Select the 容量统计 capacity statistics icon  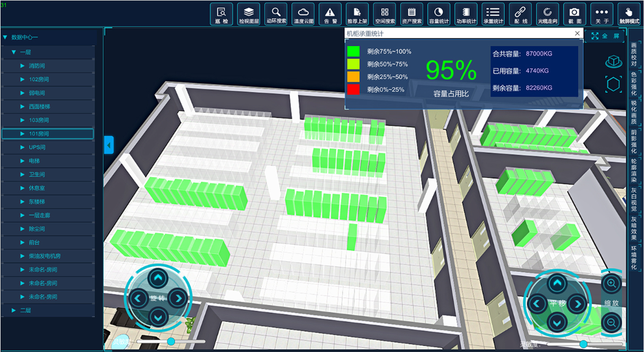(439, 14)
